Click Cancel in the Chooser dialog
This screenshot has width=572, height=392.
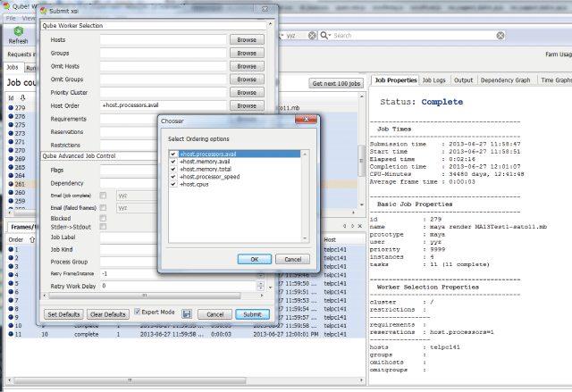tap(292, 259)
